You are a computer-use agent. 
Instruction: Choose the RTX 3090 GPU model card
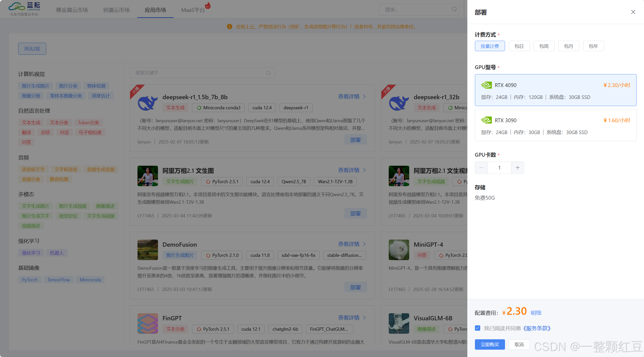pos(555,125)
